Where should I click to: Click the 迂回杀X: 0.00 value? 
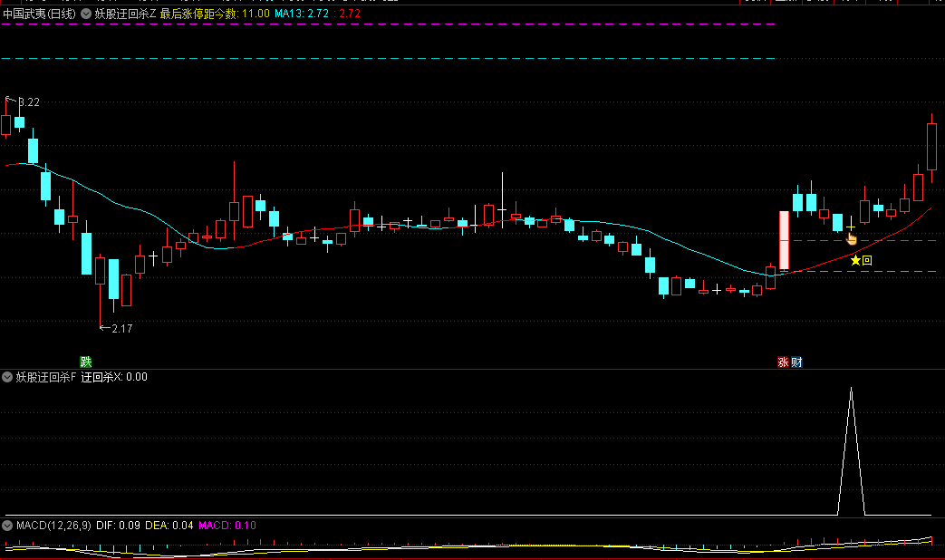pos(114,377)
